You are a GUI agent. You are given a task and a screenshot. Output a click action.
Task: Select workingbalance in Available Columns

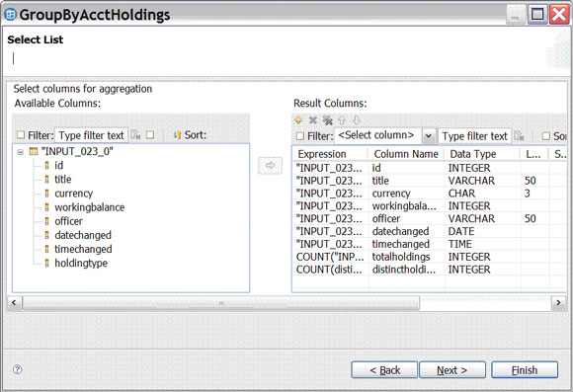click(90, 207)
